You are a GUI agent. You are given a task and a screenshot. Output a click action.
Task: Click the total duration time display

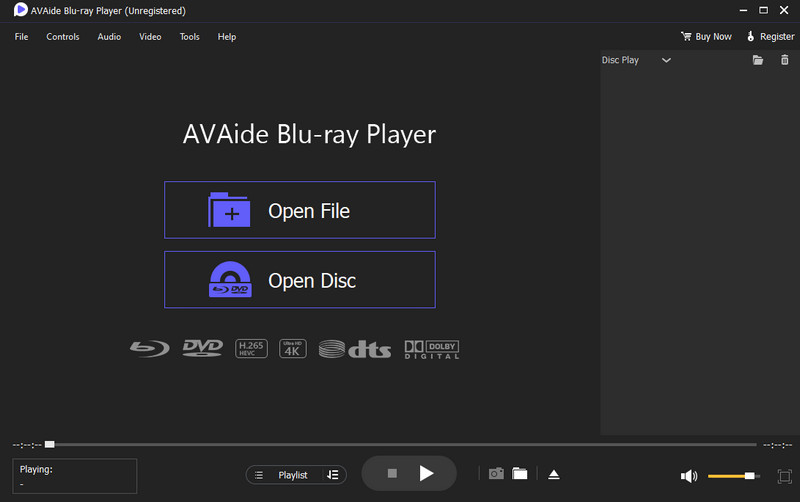[x=778, y=445]
